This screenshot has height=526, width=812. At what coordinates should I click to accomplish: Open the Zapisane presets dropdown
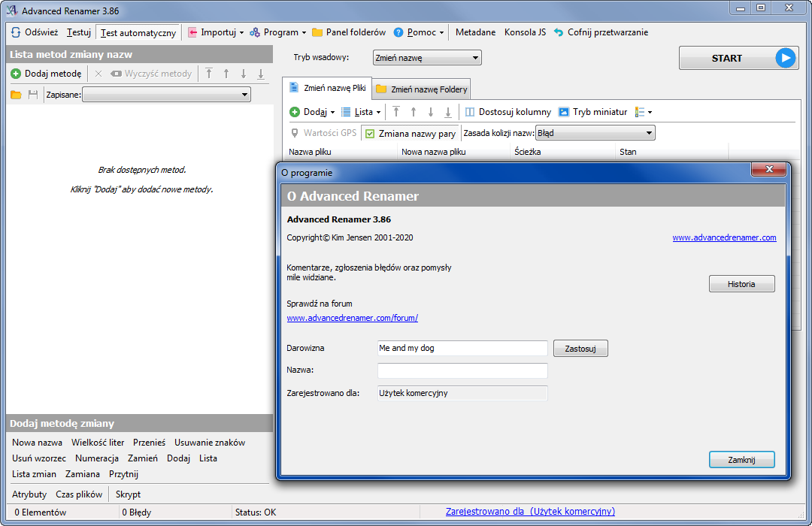tap(167, 95)
